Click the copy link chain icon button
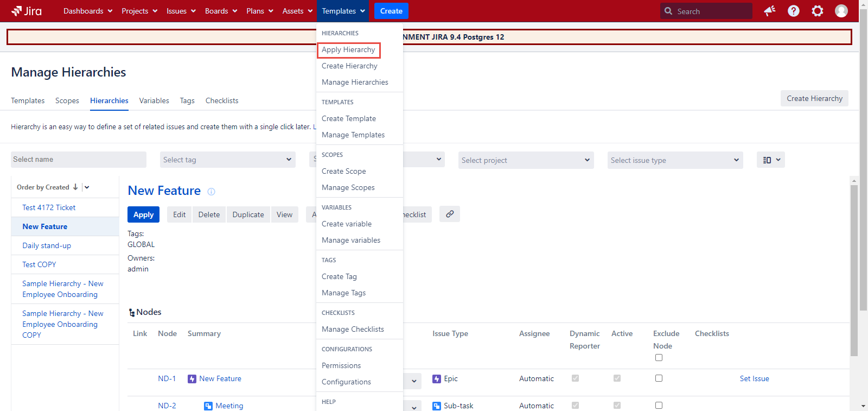Screen dimensions: 868x411 [450, 214]
